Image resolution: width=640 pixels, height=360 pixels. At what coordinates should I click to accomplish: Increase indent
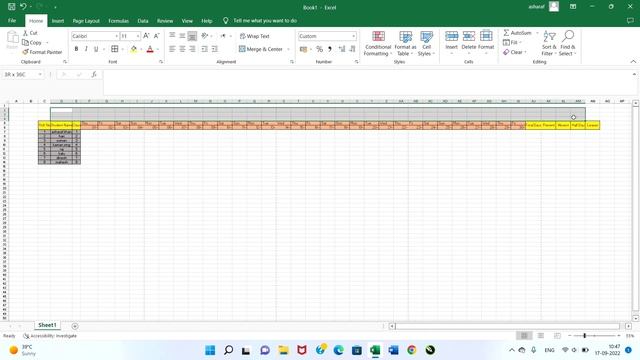[x=215, y=49]
